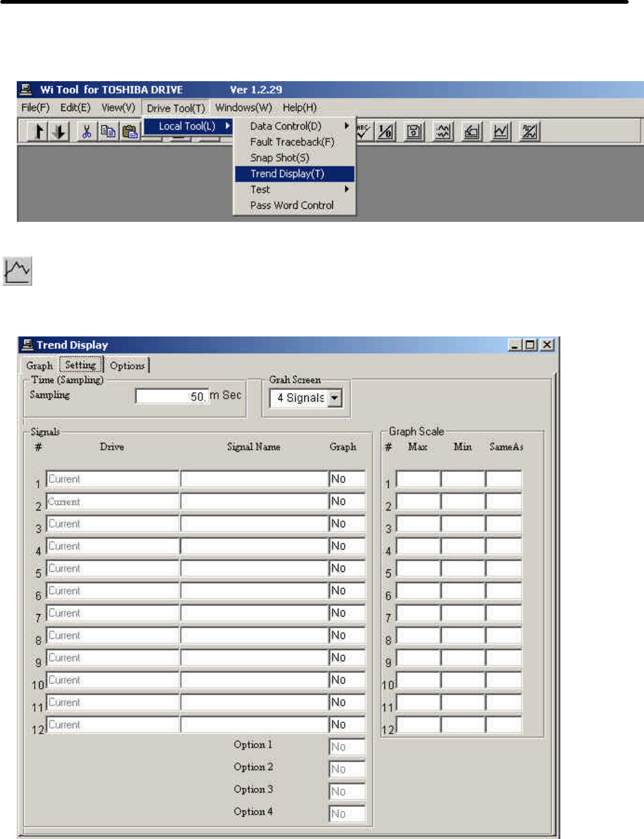Click the Sampling time input field

click(171, 396)
